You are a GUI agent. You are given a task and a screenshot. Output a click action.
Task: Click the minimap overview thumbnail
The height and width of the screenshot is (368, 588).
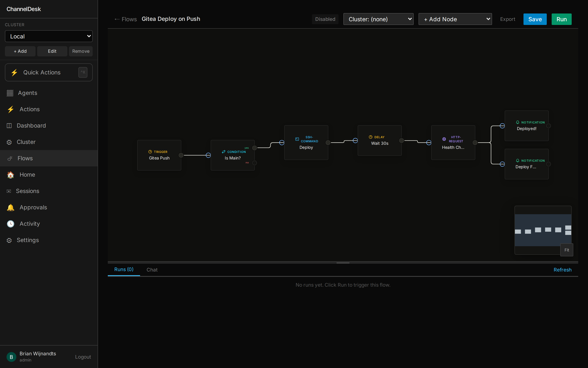point(543,230)
